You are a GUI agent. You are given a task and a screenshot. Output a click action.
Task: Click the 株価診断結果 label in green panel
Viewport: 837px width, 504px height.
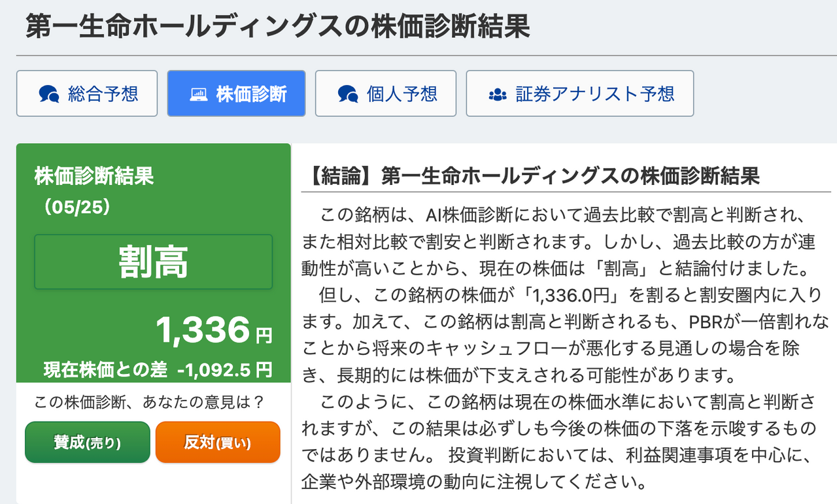(x=94, y=176)
